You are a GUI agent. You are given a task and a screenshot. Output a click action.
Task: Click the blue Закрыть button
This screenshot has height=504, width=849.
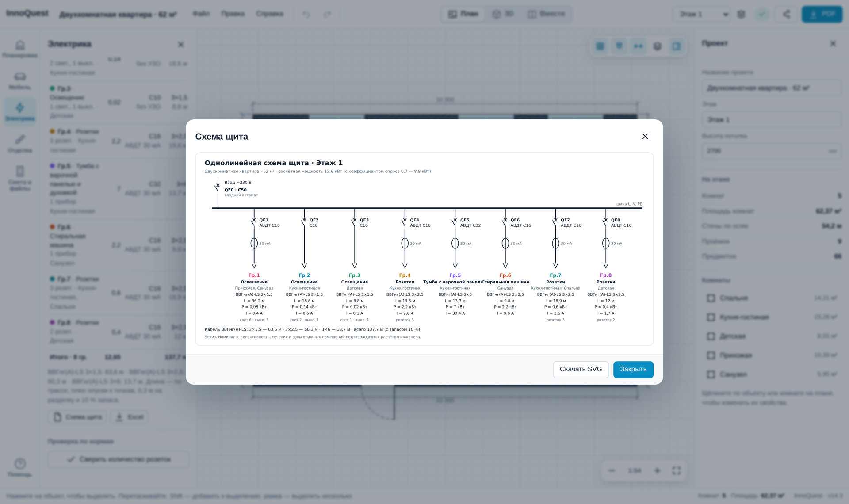[633, 370]
